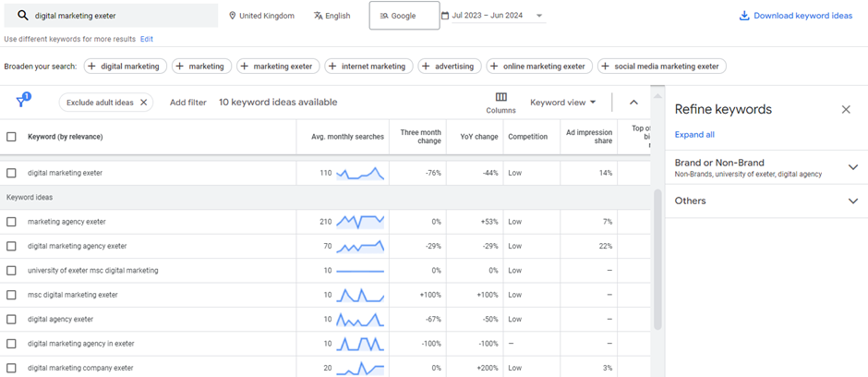Tick the checkbox for digital marketing exeter
The image size is (868, 377).
11,173
